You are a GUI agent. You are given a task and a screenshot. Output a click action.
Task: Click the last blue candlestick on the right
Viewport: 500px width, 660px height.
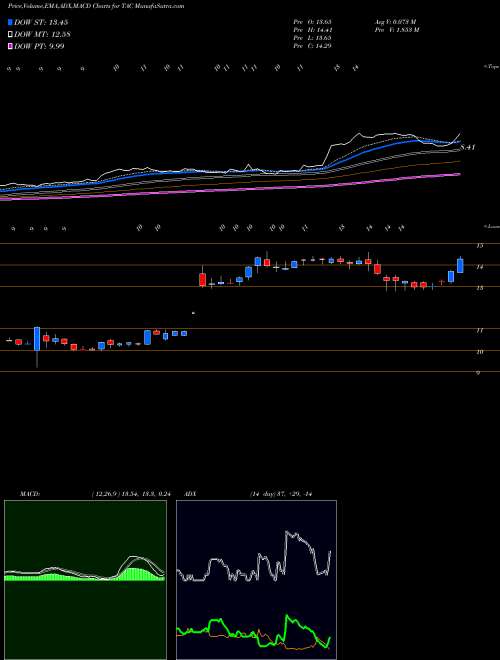460,266
